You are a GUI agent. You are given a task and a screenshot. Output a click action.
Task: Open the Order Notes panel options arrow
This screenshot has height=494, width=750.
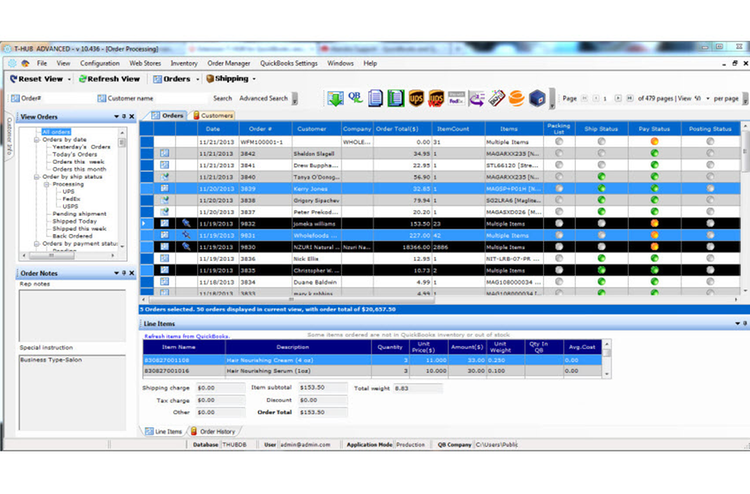click(x=116, y=273)
